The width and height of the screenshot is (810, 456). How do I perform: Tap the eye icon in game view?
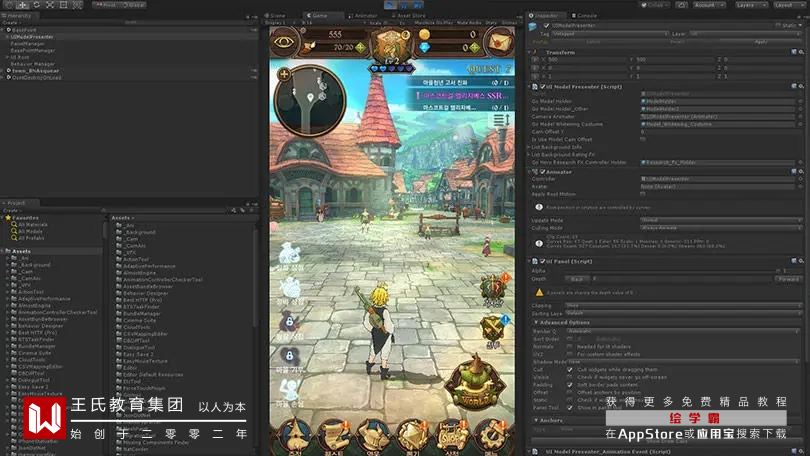(284, 42)
